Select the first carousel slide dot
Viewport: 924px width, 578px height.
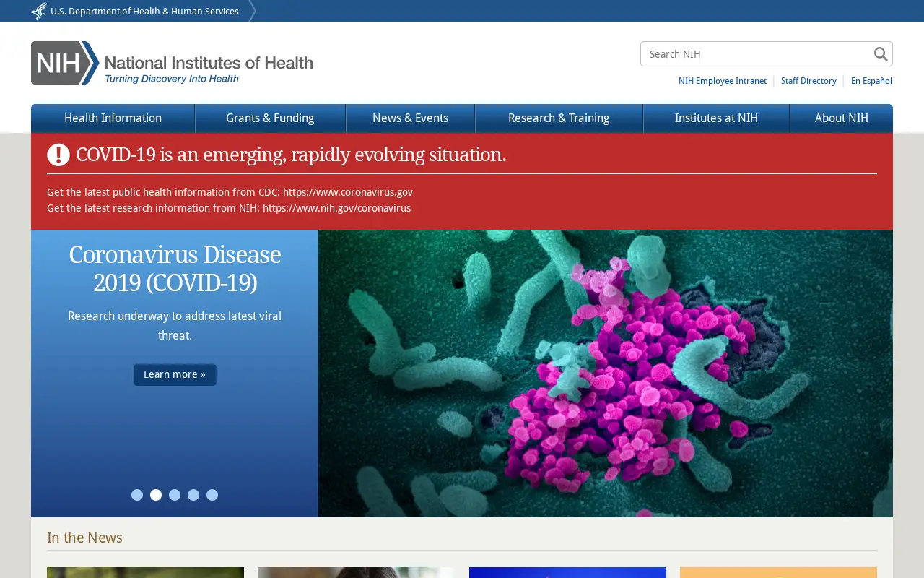point(137,495)
